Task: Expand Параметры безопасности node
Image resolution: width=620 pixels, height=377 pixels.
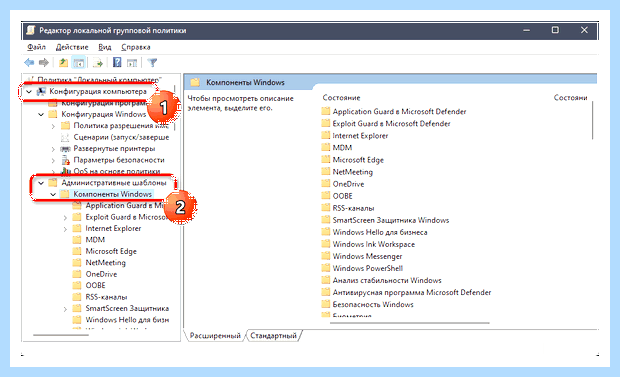Action: click(53, 161)
